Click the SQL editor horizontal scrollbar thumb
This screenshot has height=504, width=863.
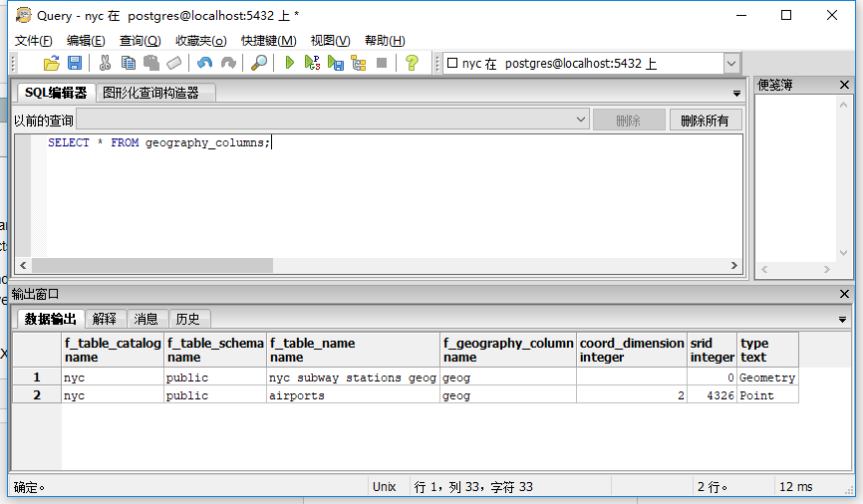[152, 265]
